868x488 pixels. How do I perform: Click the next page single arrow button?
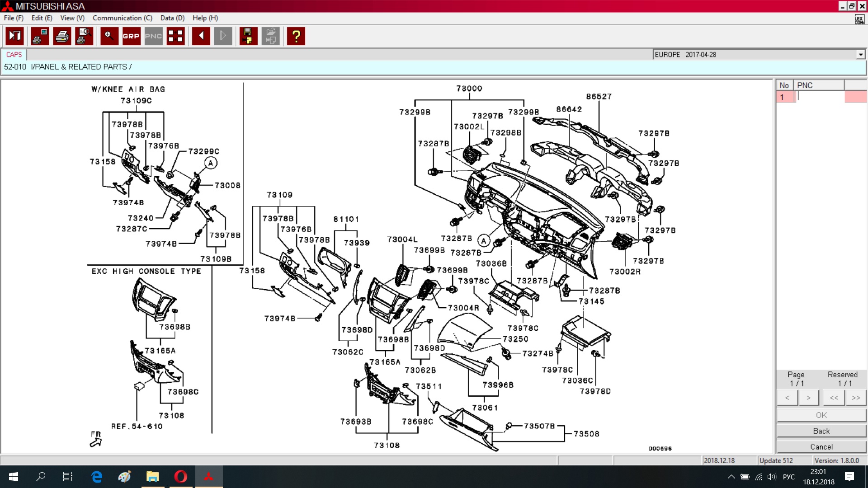click(808, 398)
